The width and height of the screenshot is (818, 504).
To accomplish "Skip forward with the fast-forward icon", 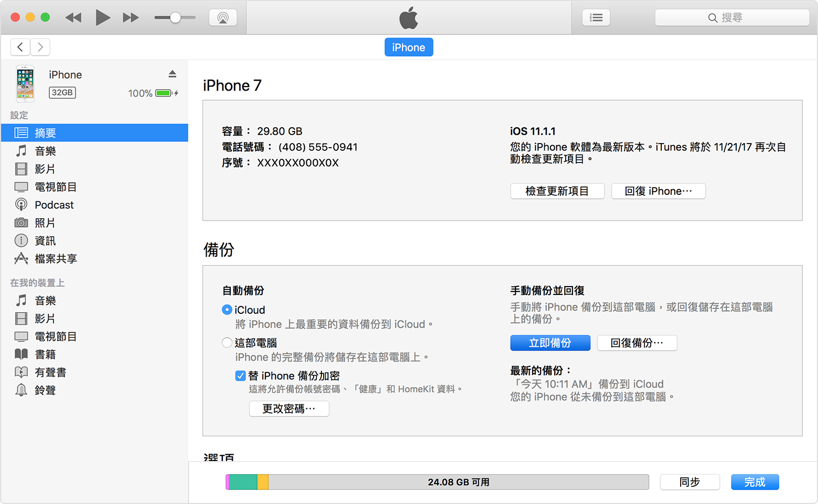I will (131, 18).
